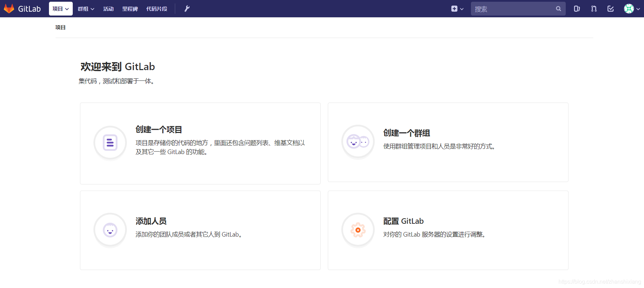This screenshot has height=288, width=644.
Task: Open the issues icon in navbar
Action: tap(577, 9)
